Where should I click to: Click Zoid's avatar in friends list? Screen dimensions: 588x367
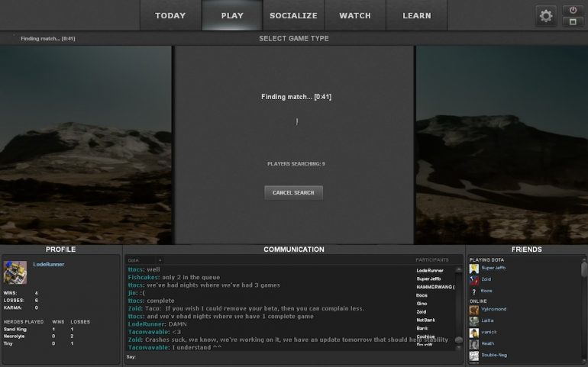474,279
